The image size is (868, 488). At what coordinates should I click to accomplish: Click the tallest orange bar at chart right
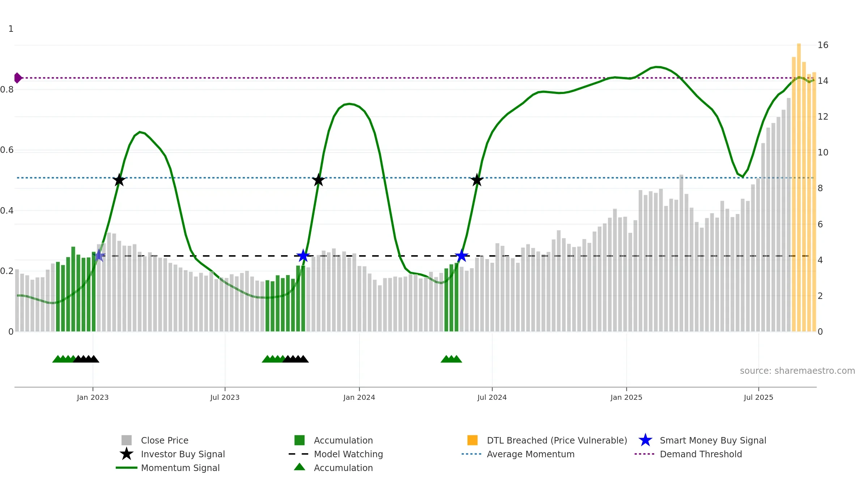pos(799,187)
